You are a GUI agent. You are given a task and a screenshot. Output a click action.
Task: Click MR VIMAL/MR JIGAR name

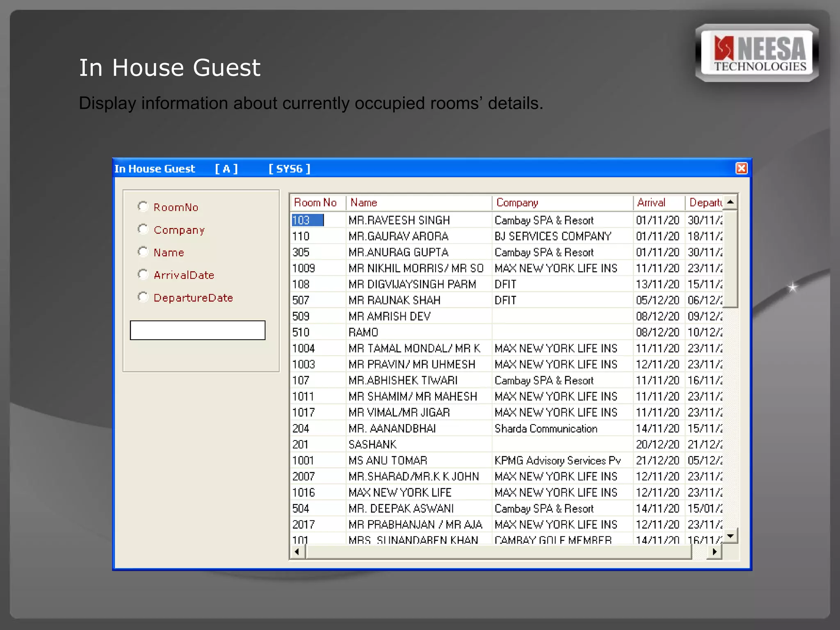tap(399, 412)
